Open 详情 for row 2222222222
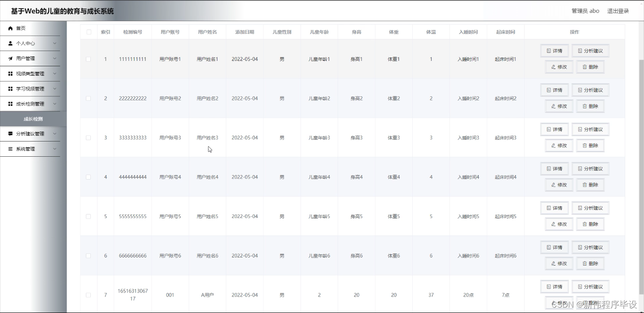 (x=555, y=90)
